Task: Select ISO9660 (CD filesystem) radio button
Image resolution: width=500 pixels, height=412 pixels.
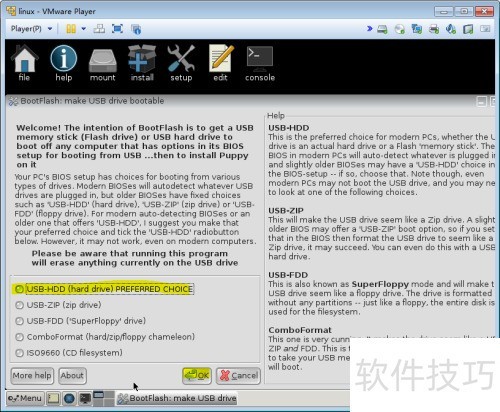Action: coord(69,353)
